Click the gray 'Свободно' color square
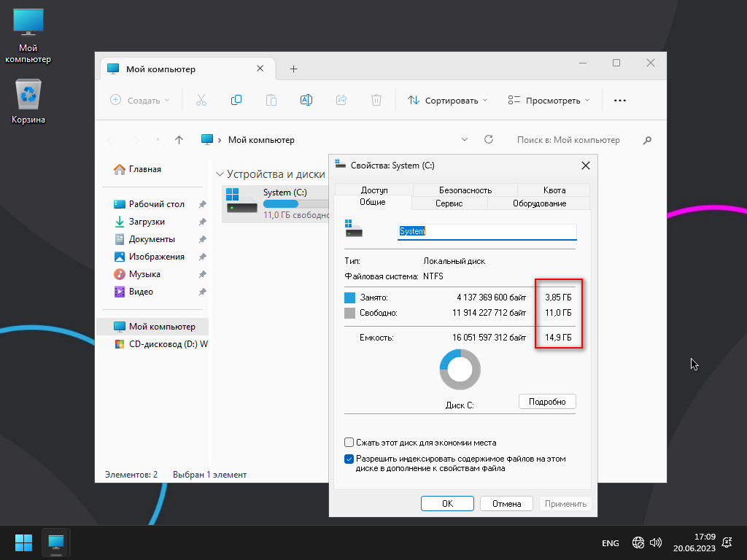The width and height of the screenshot is (747, 560). point(349,313)
